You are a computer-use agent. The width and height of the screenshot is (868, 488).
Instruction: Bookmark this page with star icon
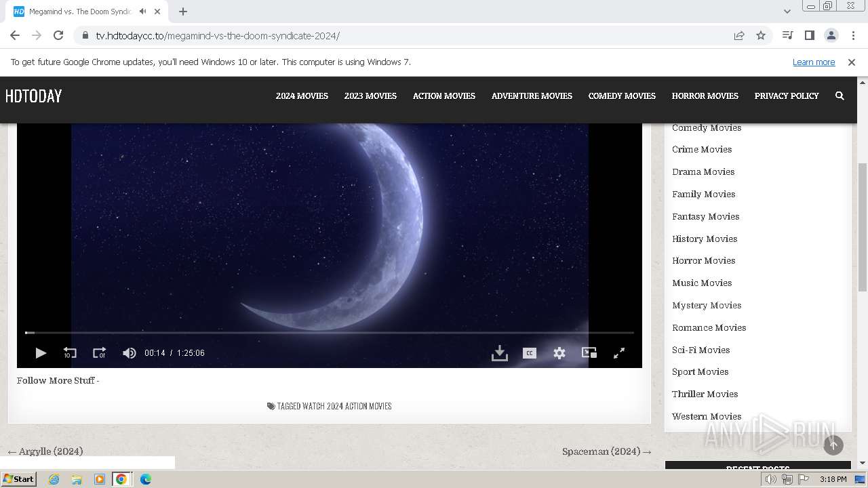click(761, 36)
